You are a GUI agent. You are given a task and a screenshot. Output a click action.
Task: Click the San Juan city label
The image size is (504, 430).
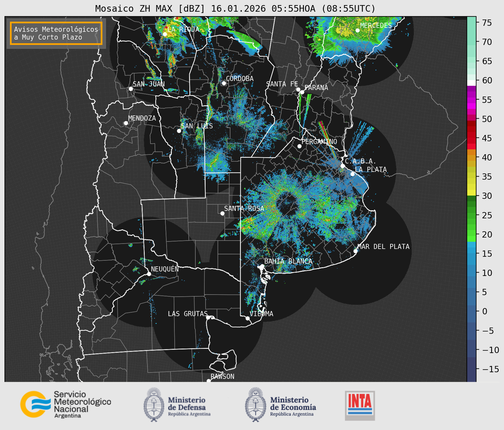[148, 84]
